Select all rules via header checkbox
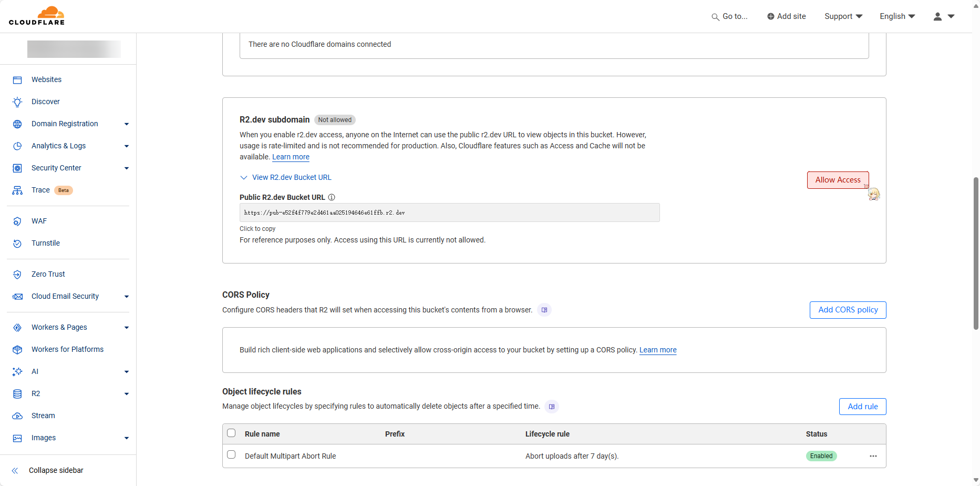The height and width of the screenshot is (486, 980). (x=231, y=432)
